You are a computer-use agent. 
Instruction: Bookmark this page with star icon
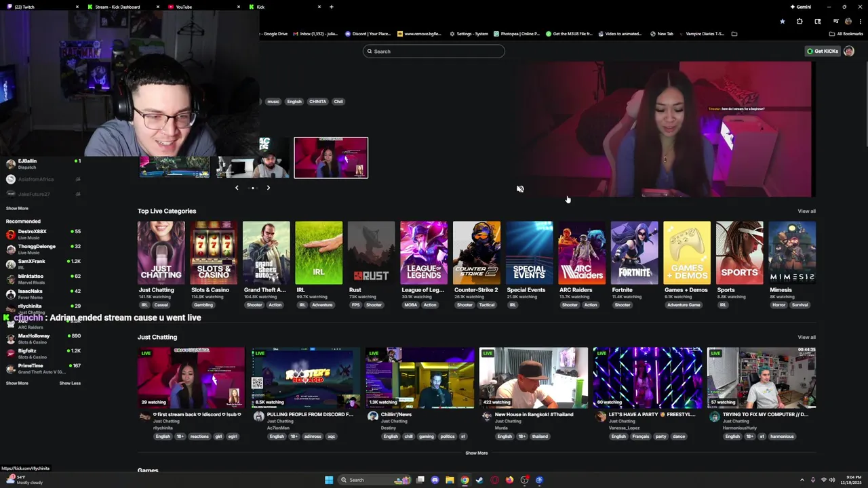[x=782, y=21]
